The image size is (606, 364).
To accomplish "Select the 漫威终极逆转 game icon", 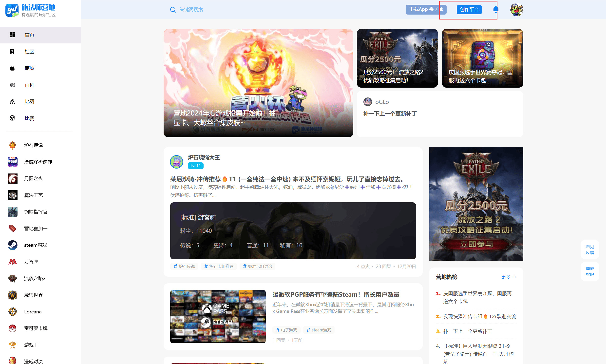I will tap(13, 162).
